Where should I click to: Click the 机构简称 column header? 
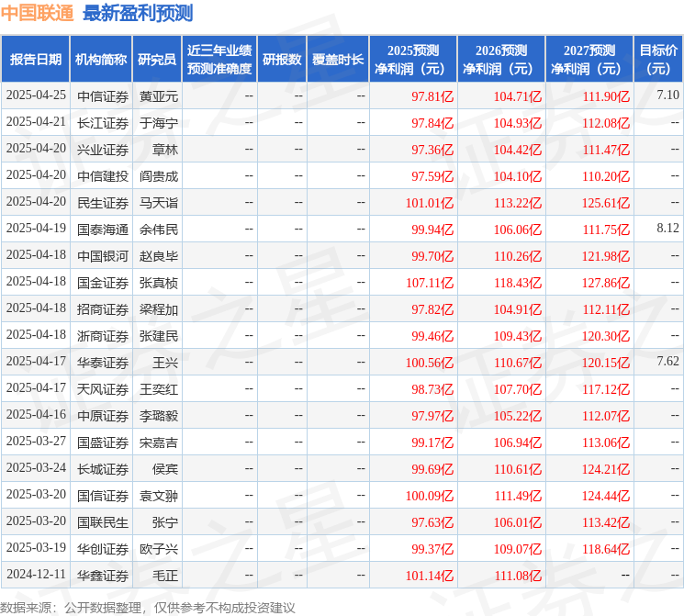(101, 60)
